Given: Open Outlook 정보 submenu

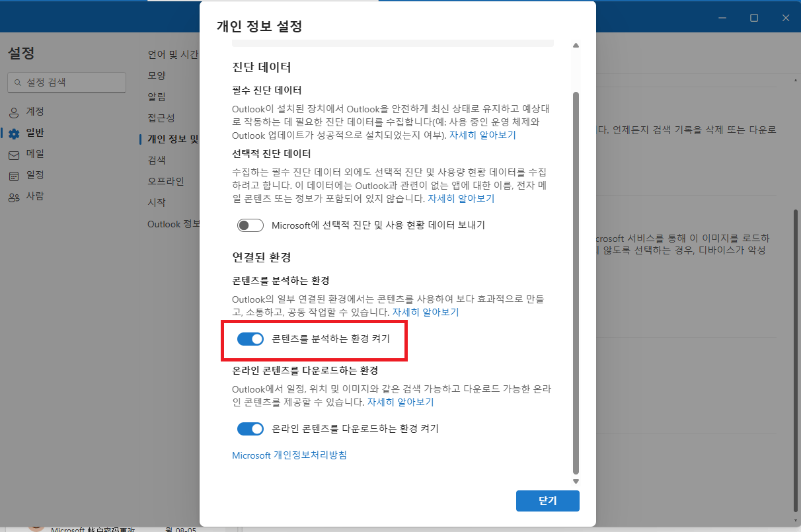Looking at the screenshot, I should [x=172, y=224].
